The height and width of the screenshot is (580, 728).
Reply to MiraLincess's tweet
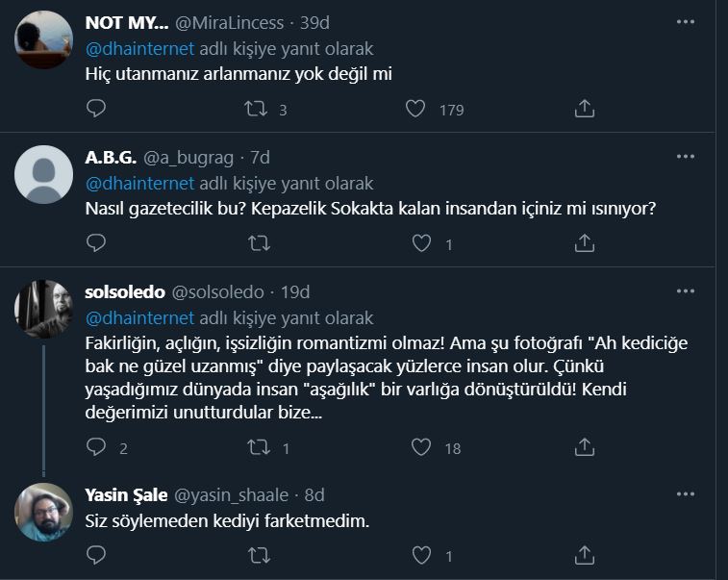(x=95, y=110)
